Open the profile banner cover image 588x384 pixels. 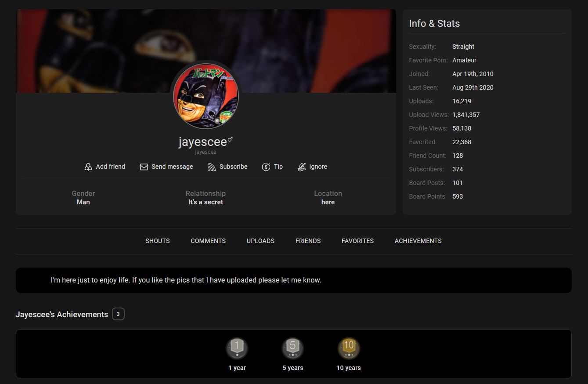pos(206,51)
